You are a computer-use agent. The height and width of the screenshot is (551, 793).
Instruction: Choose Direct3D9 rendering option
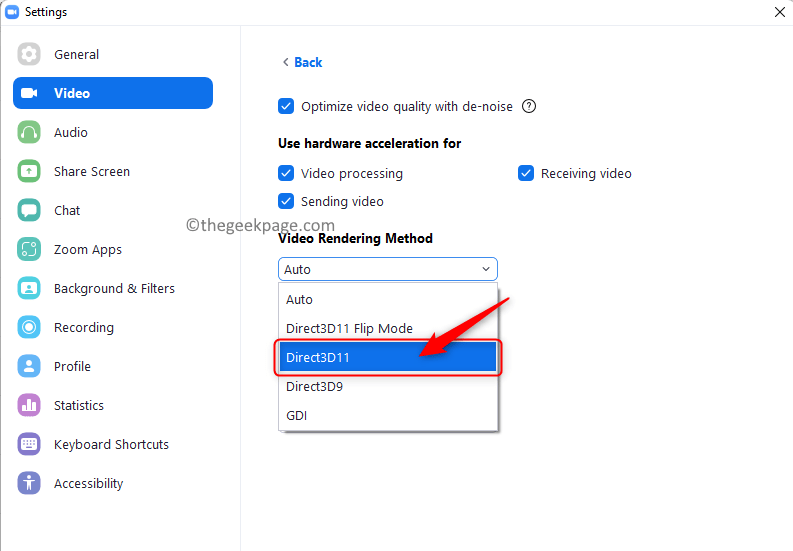(388, 386)
